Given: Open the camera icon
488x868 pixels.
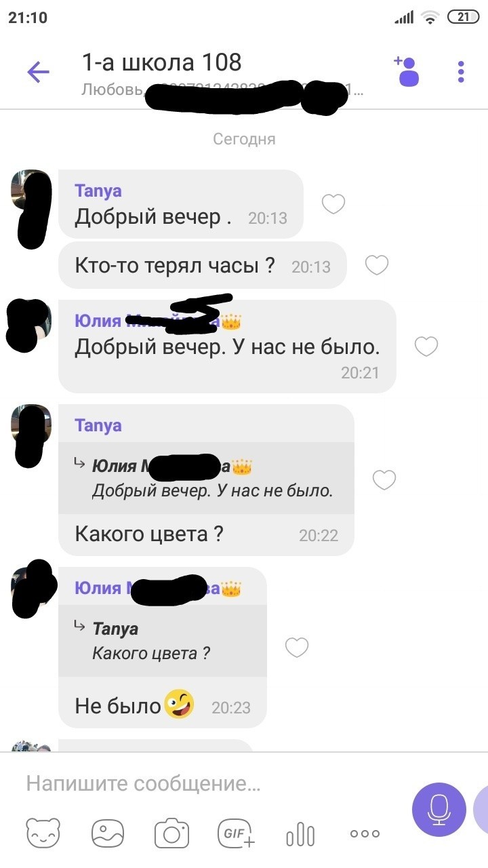Looking at the screenshot, I should [x=171, y=833].
